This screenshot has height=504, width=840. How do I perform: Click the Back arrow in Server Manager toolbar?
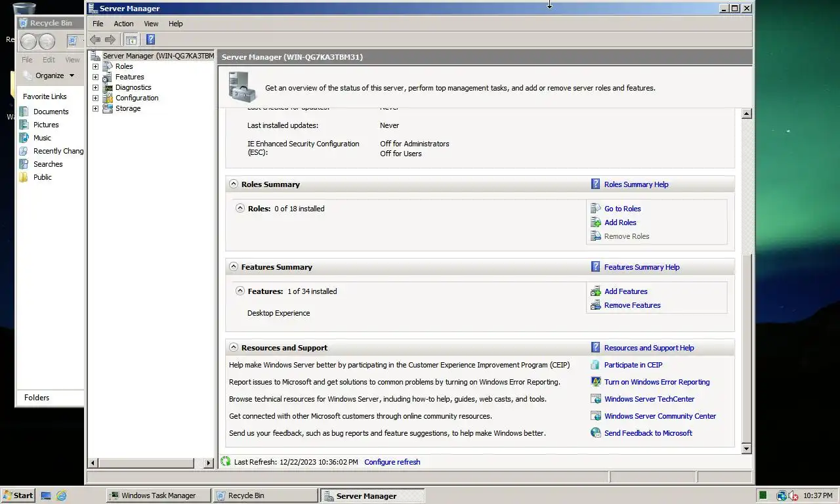pos(95,39)
